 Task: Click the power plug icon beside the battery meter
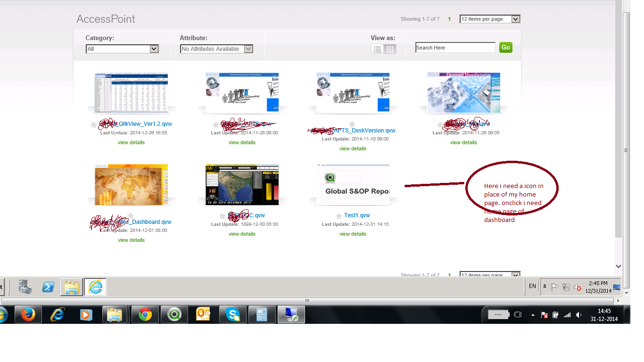coord(518,314)
